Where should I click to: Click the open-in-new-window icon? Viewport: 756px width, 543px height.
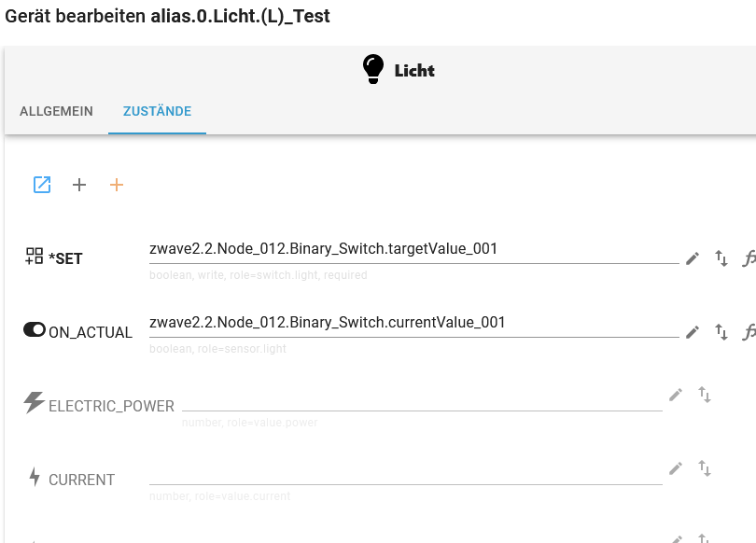[x=42, y=185]
